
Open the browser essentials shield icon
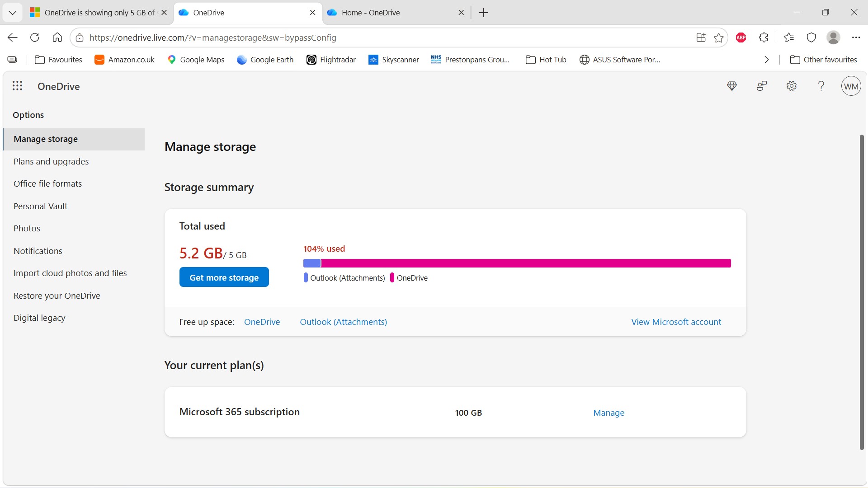tap(811, 38)
